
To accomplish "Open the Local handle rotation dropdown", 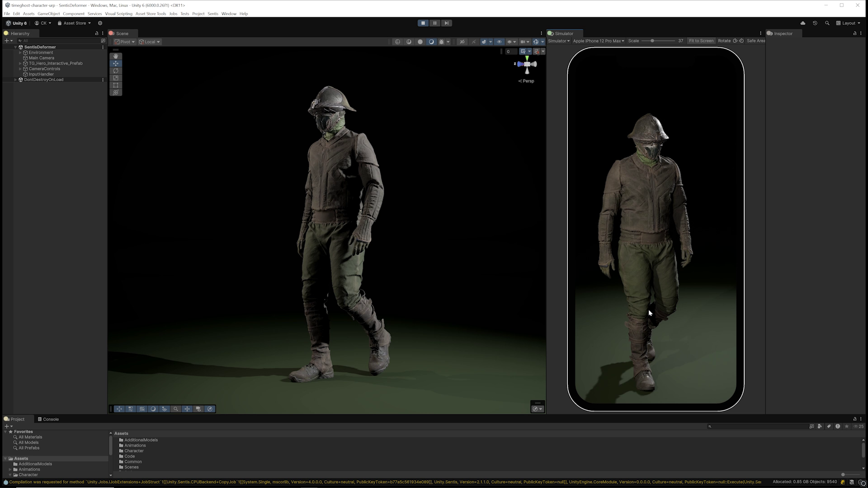I will (x=150, y=42).
